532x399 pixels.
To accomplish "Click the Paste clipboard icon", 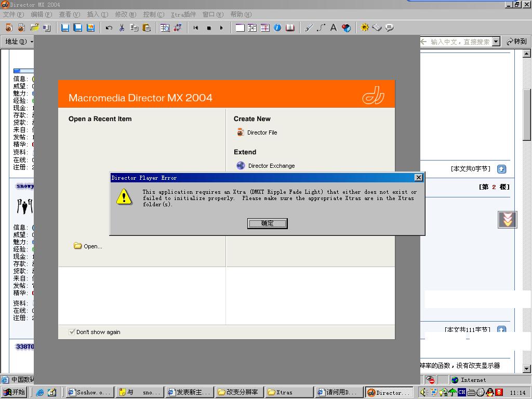I will [147, 28].
